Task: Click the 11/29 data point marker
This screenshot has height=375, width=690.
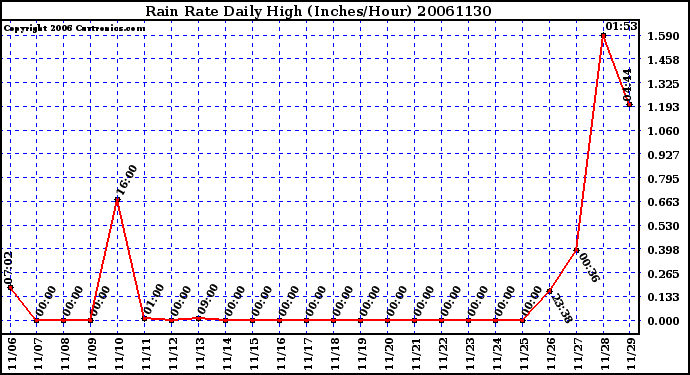Action: tap(630, 104)
